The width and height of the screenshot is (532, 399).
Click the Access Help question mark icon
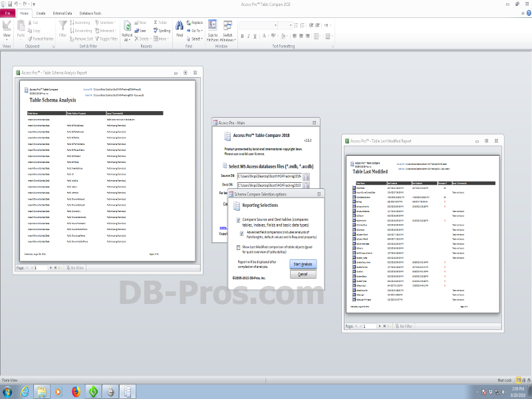click(x=529, y=13)
